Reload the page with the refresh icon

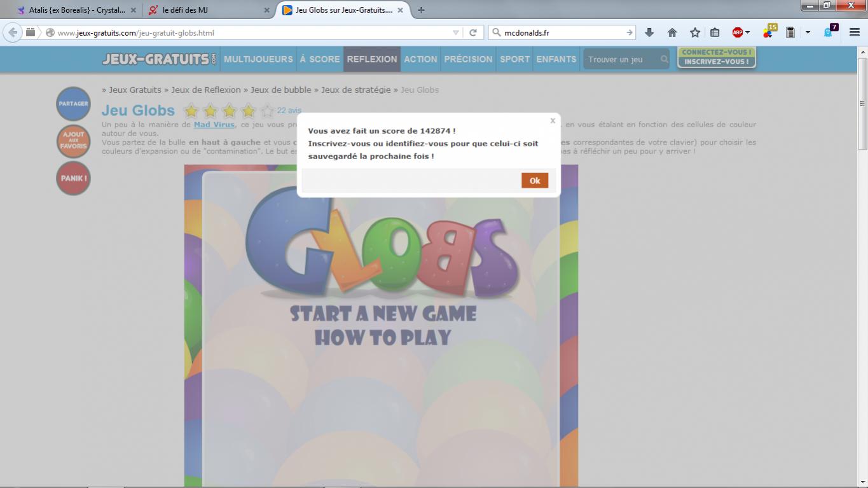(x=473, y=32)
